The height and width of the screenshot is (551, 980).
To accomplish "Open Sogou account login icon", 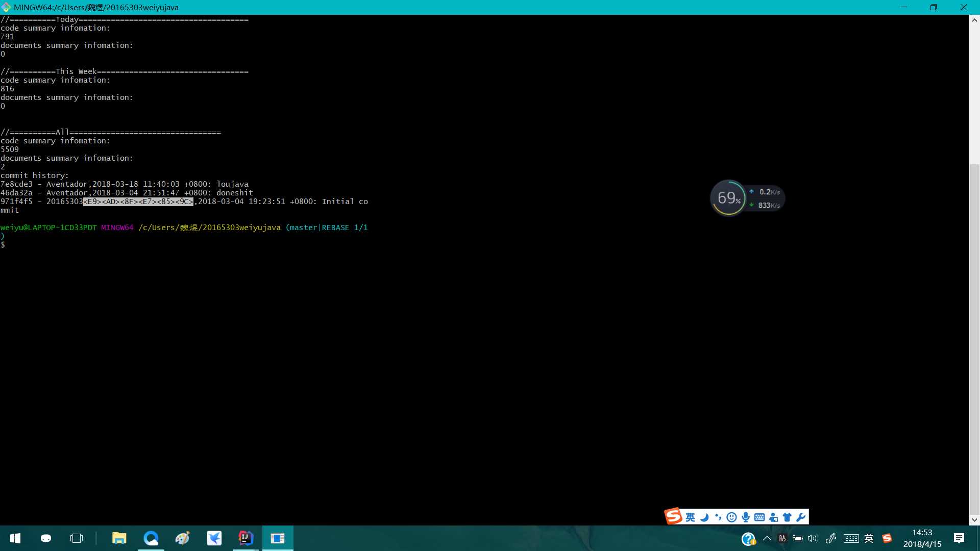I will coord(773,517).
